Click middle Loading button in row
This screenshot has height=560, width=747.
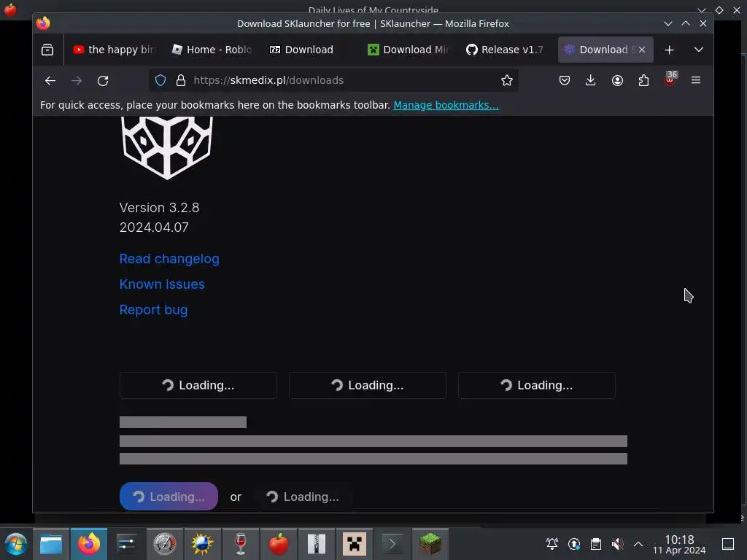pyautogui.click(x=368, y=385)
